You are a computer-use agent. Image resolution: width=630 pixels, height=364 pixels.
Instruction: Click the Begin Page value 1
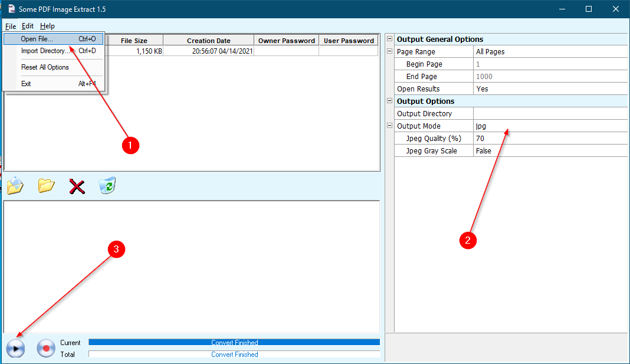pyautogui.click(x=550, y=64)
